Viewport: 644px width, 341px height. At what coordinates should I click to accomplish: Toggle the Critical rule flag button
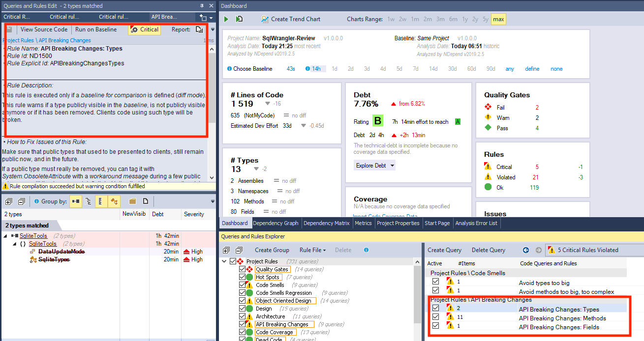pyautogui.click(x=144, y=29)
